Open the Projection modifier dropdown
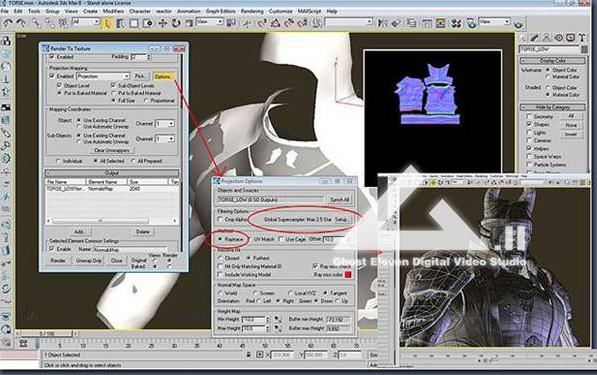Viewport: 597px width, 375px height. [x=104, y=76]
